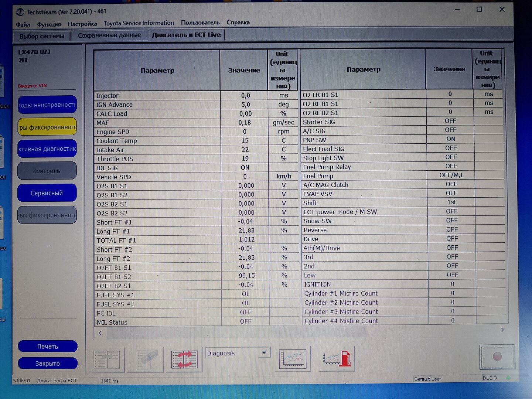This screenshot has width=532, height=399.
Task: Click the horizontal scrollbar thumb below table
Action: tap(236, 332)
